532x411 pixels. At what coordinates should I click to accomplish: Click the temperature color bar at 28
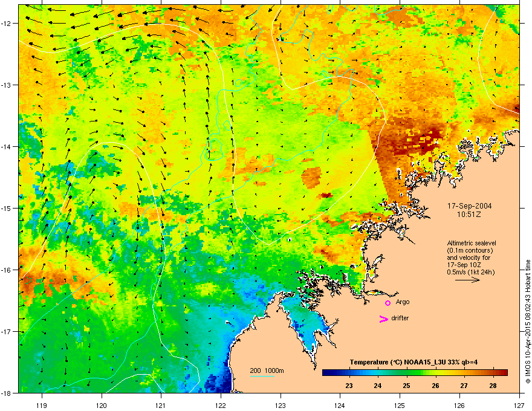[493, 372]
